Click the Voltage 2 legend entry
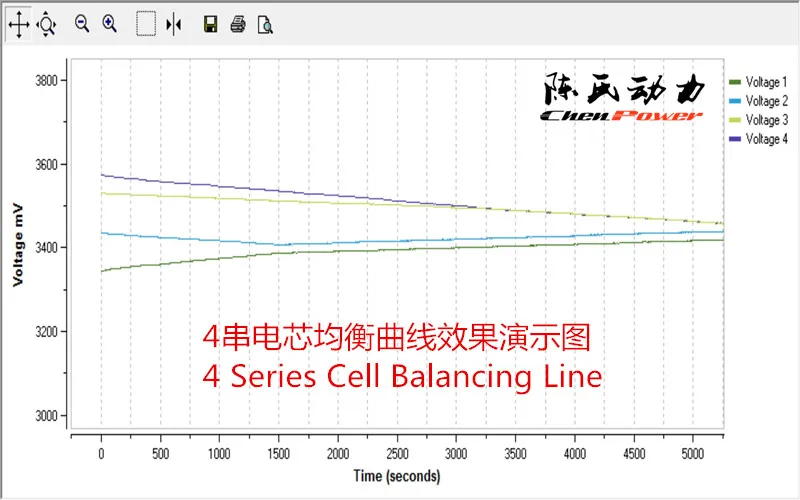This screenshot has height=500, width=800. tap(758, 101)
